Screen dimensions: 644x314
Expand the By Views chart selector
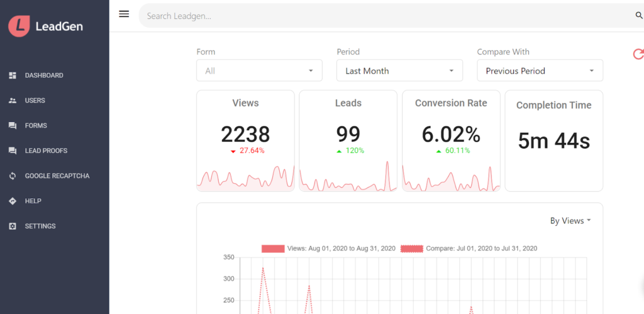570,221
